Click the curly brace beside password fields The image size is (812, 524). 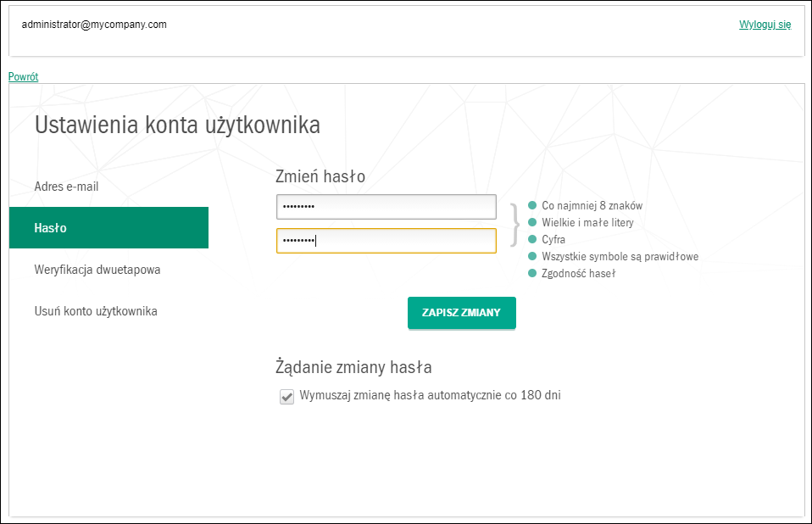[x=514, y=224]
